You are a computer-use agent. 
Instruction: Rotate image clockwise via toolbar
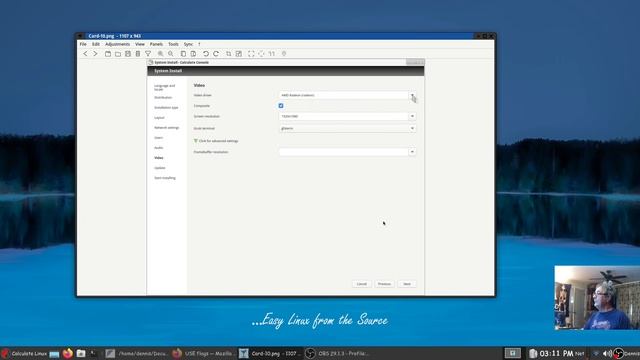click(216, 53)
